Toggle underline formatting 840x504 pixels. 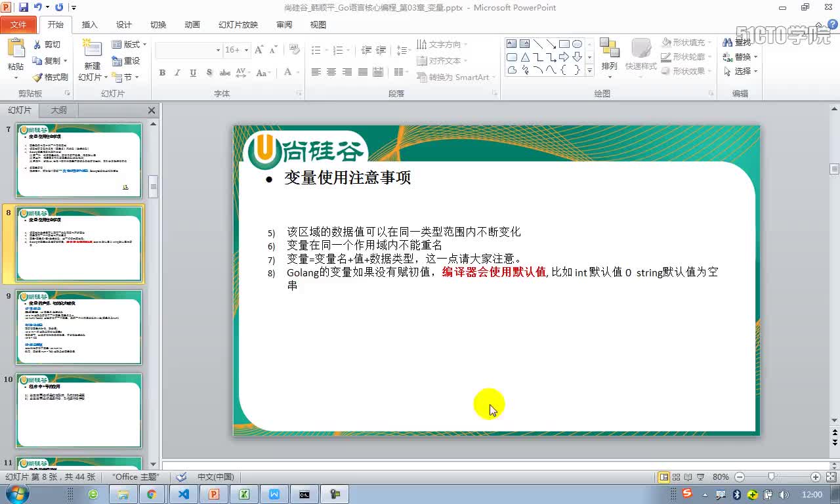tap(193, 73)
